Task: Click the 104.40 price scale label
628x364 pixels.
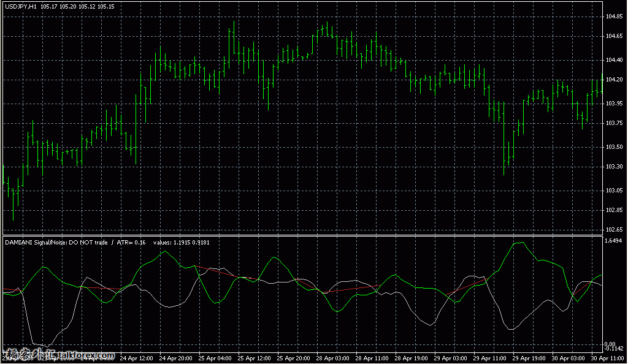Action: pos(615,60)
